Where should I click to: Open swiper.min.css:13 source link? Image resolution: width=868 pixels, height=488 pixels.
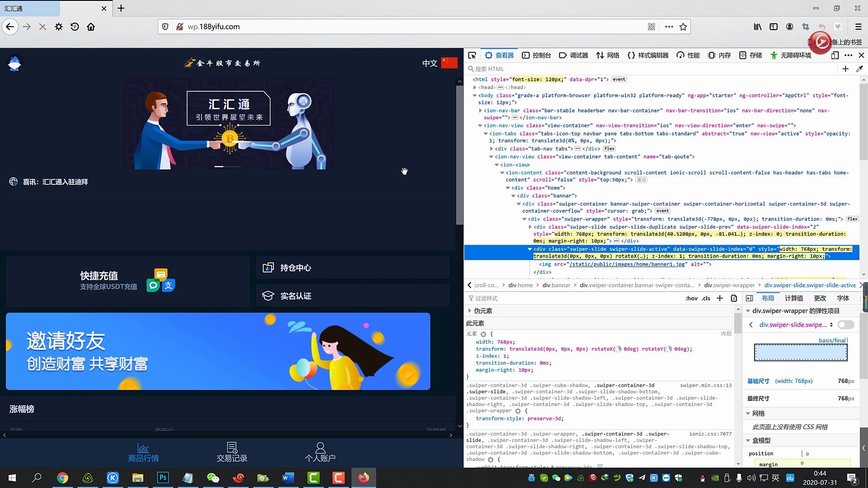pyautogui.click(x=706, y=385)
